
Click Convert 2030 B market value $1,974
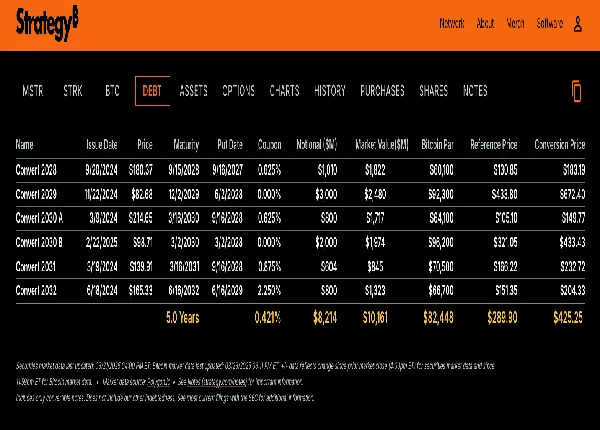pyautogui.click(x=375, y=243)
